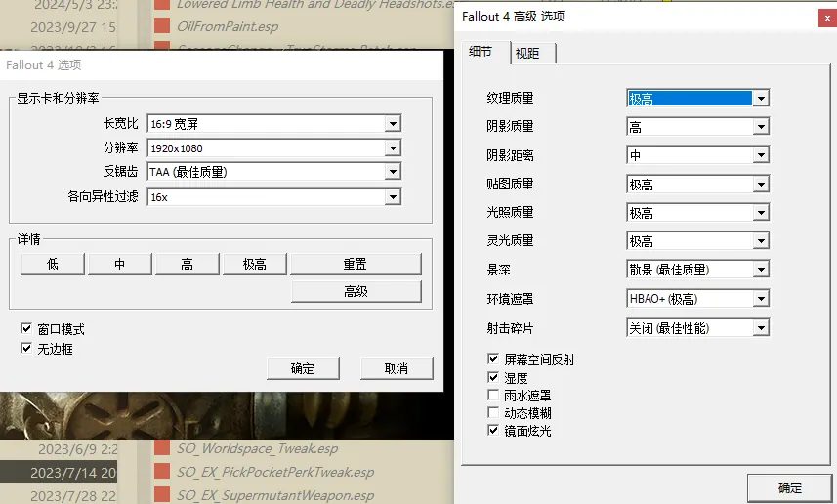Toggle the 窗口模式 checkbox
The height and width of the screenshot is (504, 837).
(26, 328)
